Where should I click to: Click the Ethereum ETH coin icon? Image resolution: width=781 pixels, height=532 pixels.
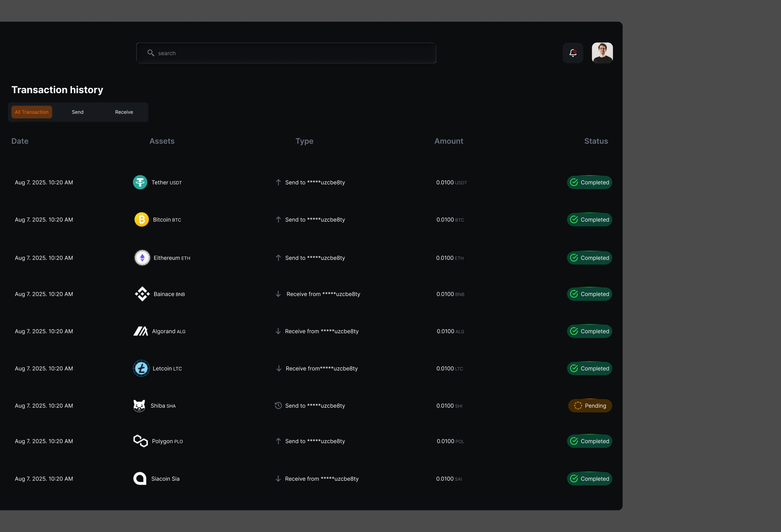point(142,258)
